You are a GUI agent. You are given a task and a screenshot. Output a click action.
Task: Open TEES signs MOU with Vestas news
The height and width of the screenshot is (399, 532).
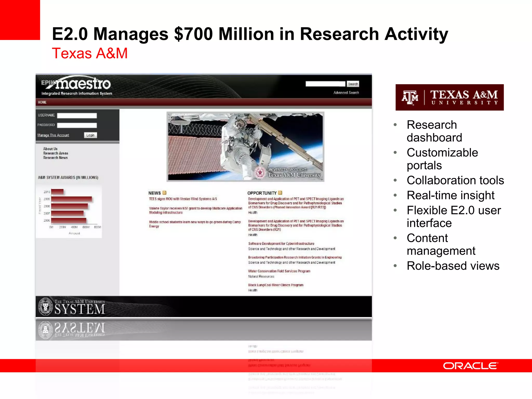[x=183, y=199]
